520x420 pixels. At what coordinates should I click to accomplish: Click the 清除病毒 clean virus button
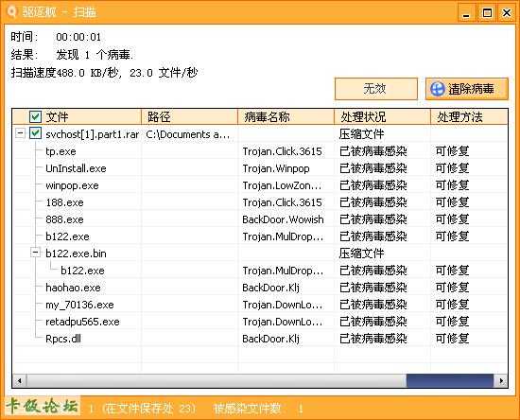click(x=467, y=89)
